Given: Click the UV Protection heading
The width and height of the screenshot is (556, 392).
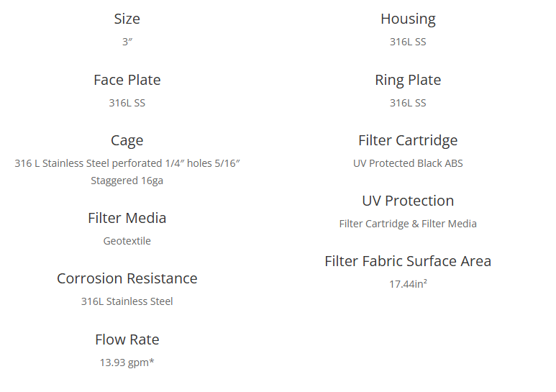Looking at the screenshot, I should click(408, 201).
